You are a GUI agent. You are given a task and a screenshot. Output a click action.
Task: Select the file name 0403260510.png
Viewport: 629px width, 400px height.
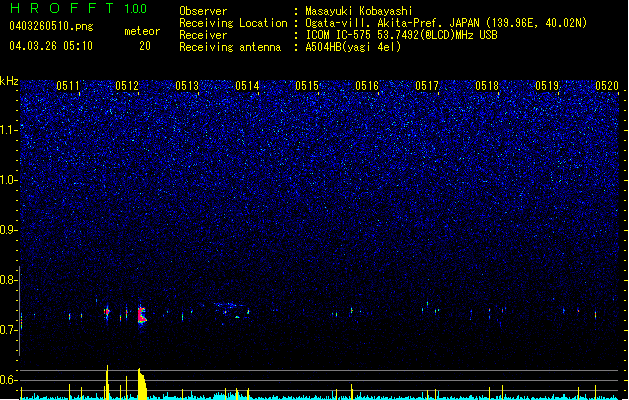(51, 26)
